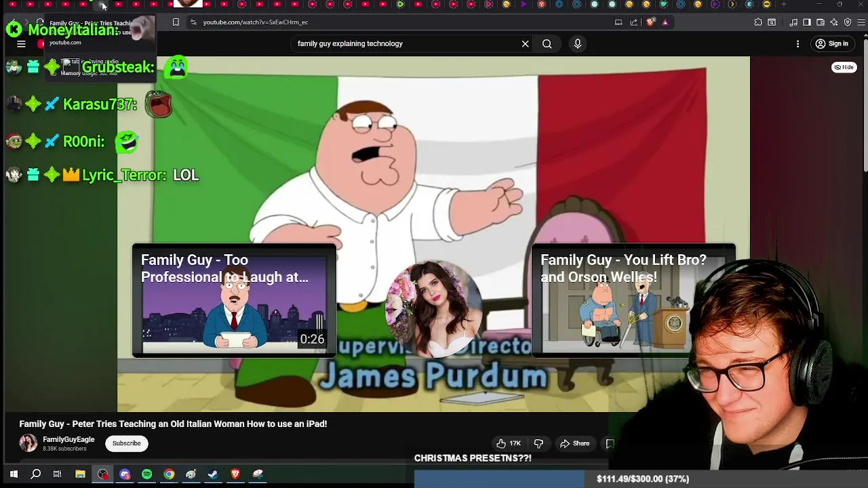
Task: Click Karasu737 chat username
Action: coord(100,104)
